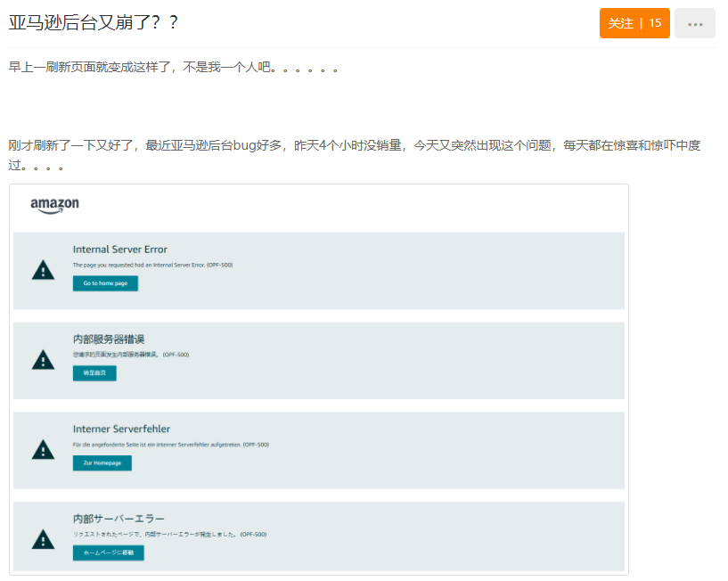Click the first paragraph starting 早上一刷新页面
This screenshot has height=581, width=728.
(x=173, y=68)
